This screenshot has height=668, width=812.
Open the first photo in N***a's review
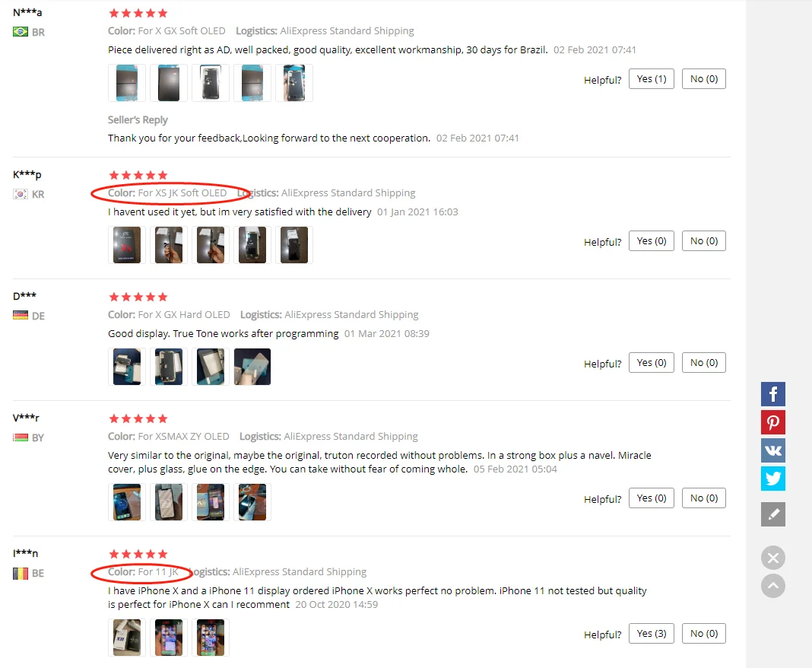(127, 83)
